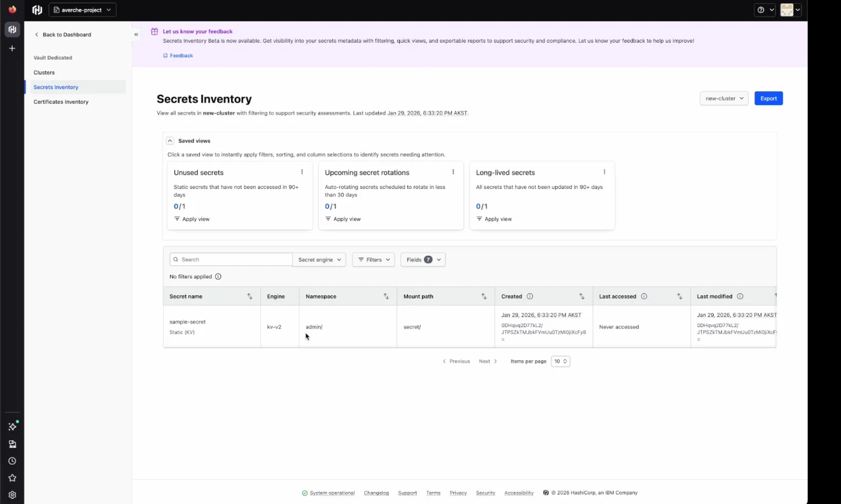This screenshot has height=504, width=841.
Task: Open the kebab menu on Unused secrets card
Action: pos(302,171)
